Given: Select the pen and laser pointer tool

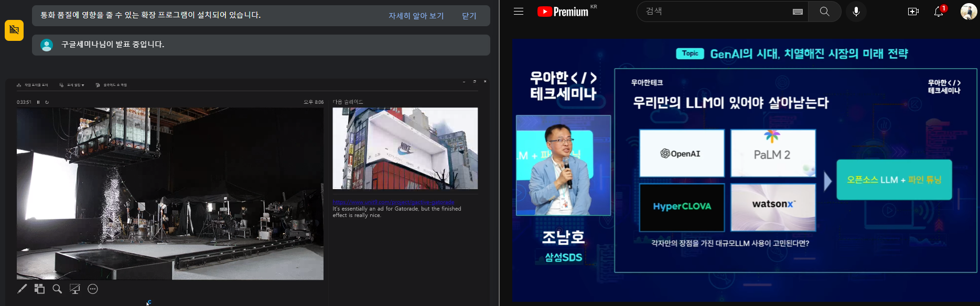Looking at the screenshot, I should (22, 289).
